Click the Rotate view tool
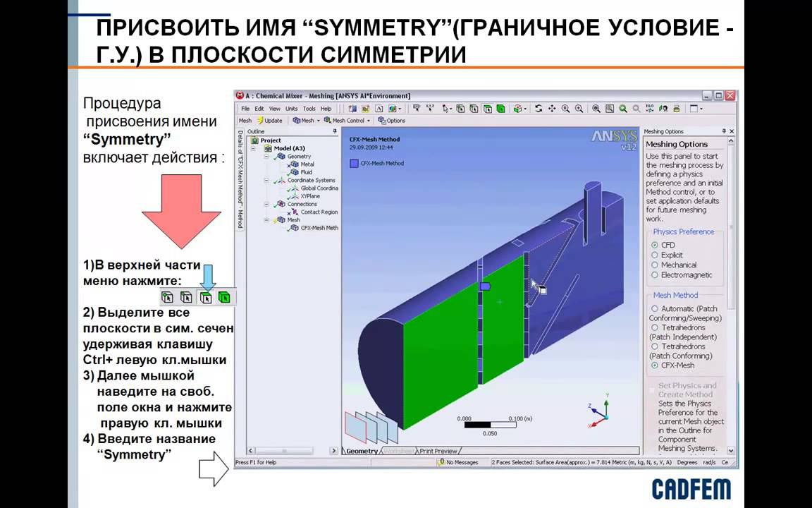Viewport: 812px width, 508px height. coord(538,109)
